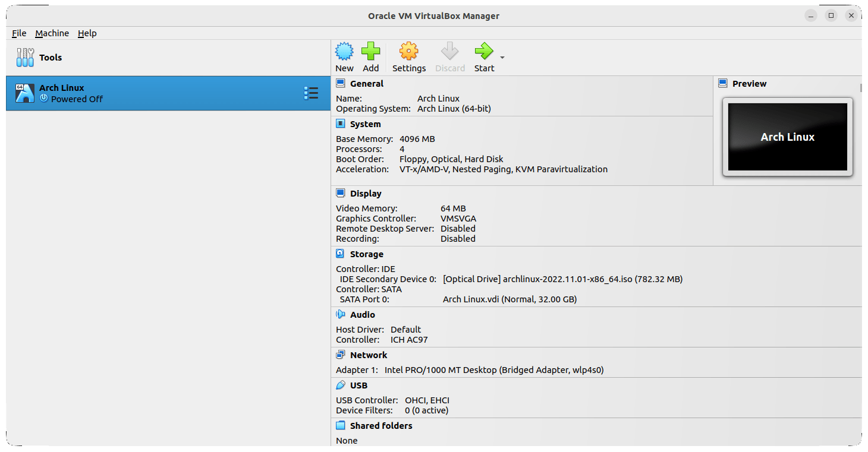Viewport: 868px width, 452px height.
Task: Click the Arch Linux preview thumbnail
Action: point(787,137)
